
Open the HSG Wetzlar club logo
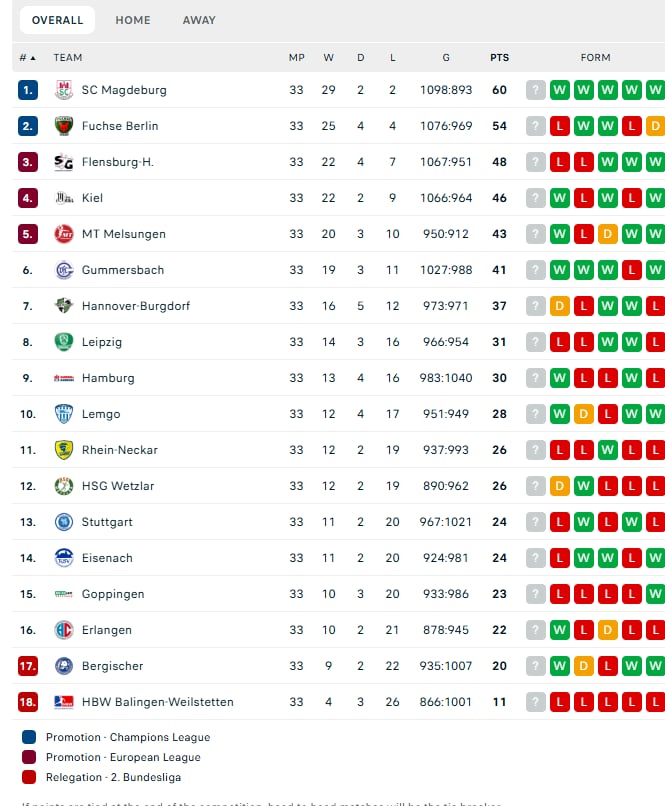tap(64, 486)
